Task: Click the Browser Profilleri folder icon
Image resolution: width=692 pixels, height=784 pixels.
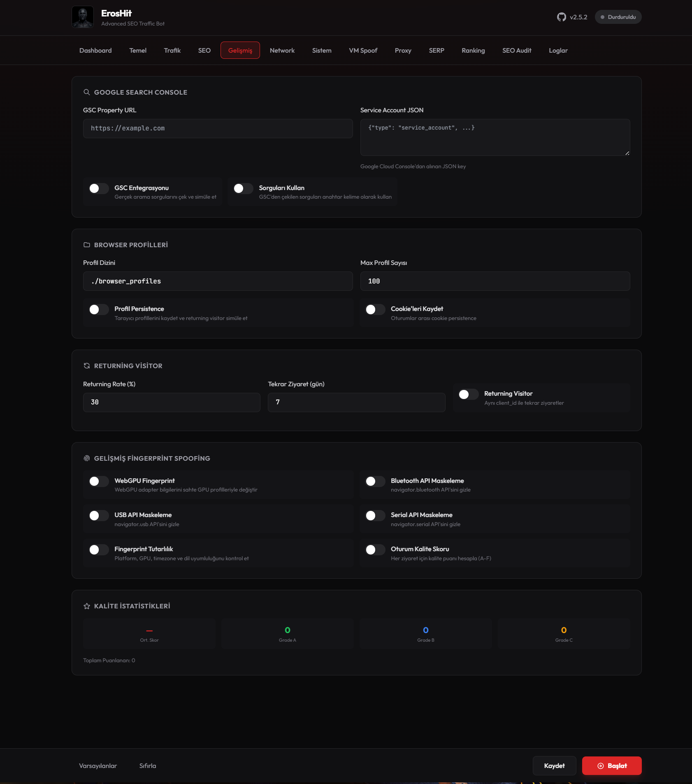Action: tap(87, 245)
